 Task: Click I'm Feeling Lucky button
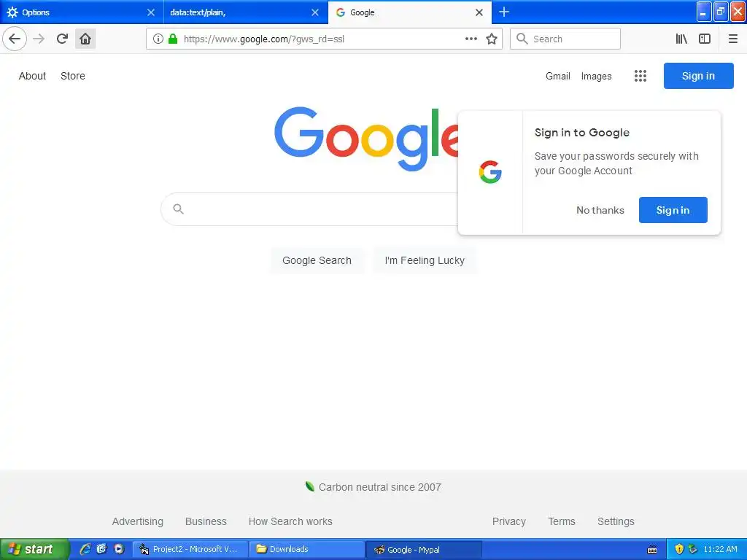(425, 260)
